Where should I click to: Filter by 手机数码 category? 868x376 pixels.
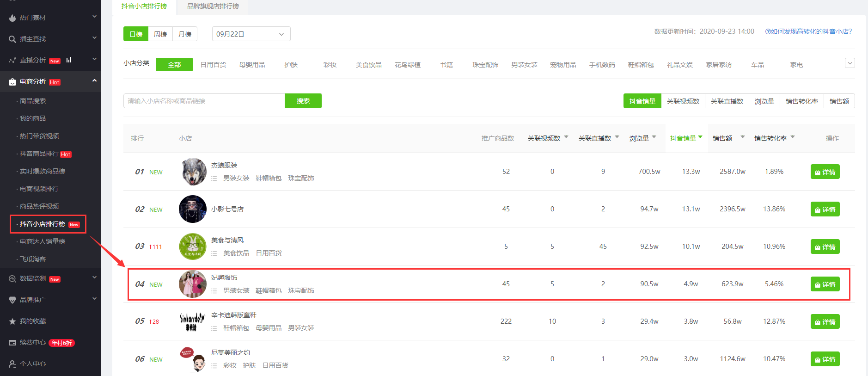[x=602, y=65]
